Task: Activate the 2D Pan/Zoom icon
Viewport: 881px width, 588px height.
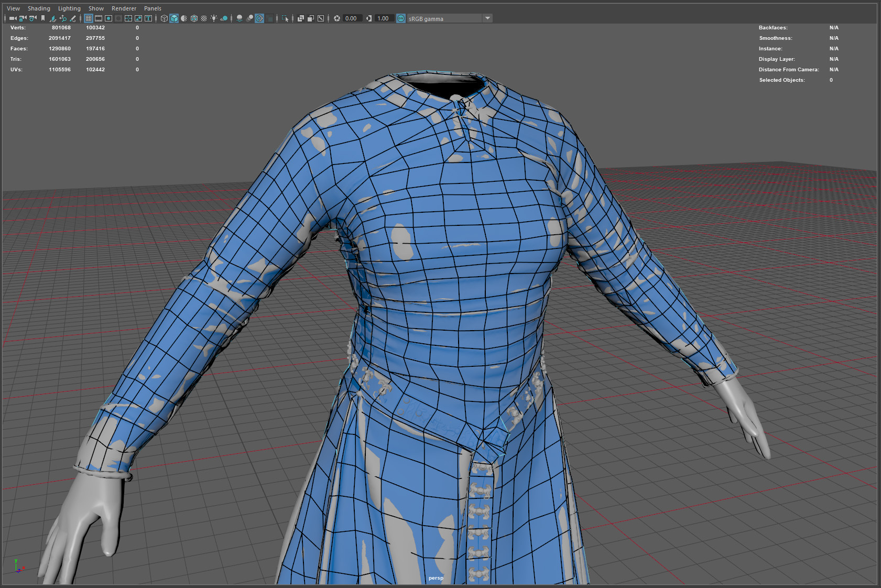Action: coord(63,18)
